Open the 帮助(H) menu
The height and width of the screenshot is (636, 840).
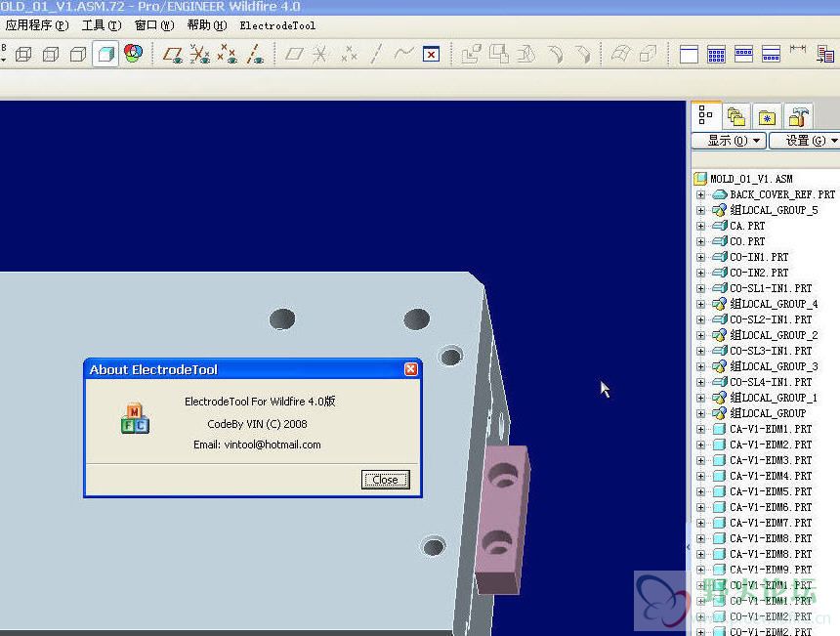click(207, 25)
